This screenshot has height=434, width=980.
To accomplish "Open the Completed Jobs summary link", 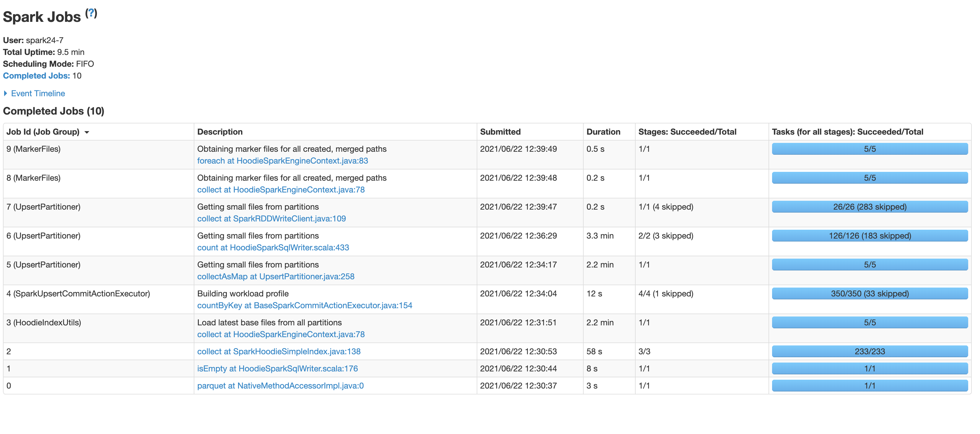I will point(37,76).
